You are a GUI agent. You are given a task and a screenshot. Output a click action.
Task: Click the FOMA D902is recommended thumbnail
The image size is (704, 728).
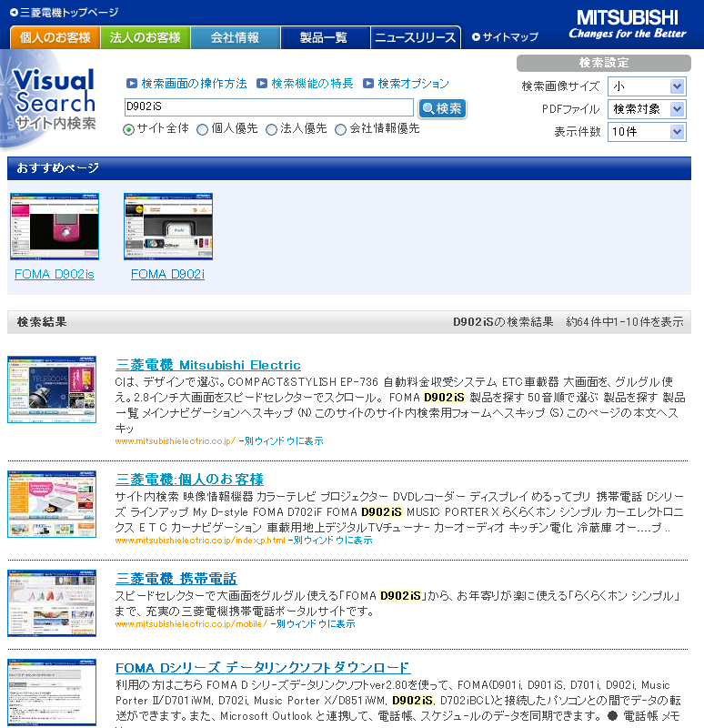(55, 227)
